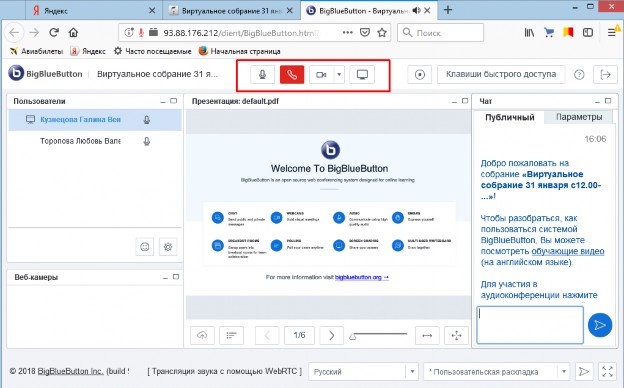Open the webcam options dropdown arrow

click(x=339, y=75)
